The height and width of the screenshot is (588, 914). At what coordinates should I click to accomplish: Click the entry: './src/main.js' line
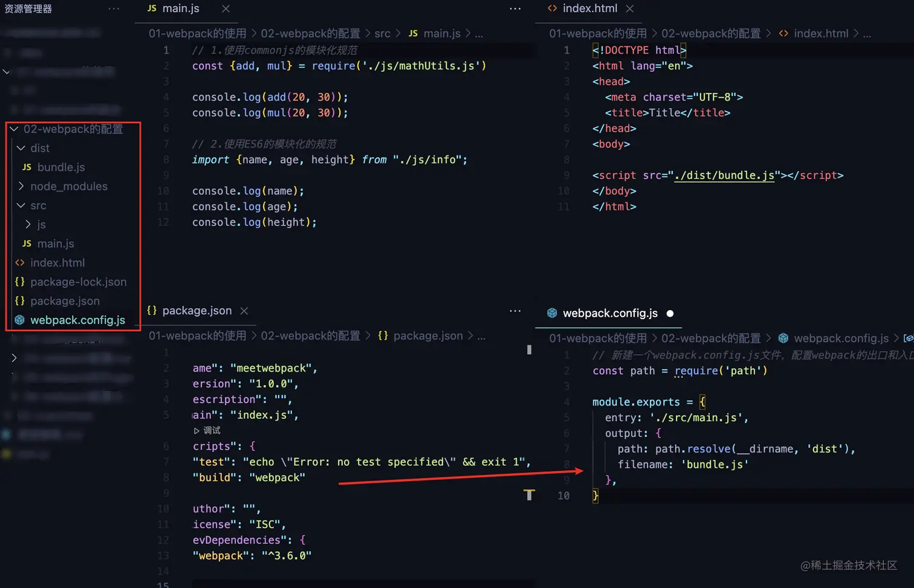pyautogui.click(x=677, y=418)
